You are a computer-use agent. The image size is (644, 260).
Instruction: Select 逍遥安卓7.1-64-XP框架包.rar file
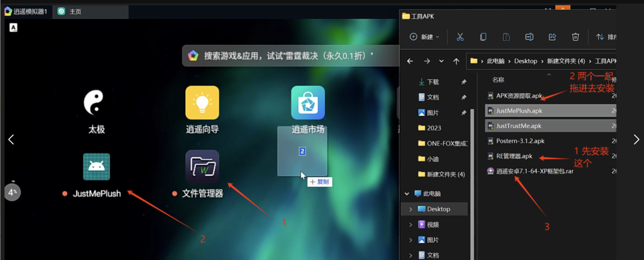pyautogui.click(x=551, y=171)
